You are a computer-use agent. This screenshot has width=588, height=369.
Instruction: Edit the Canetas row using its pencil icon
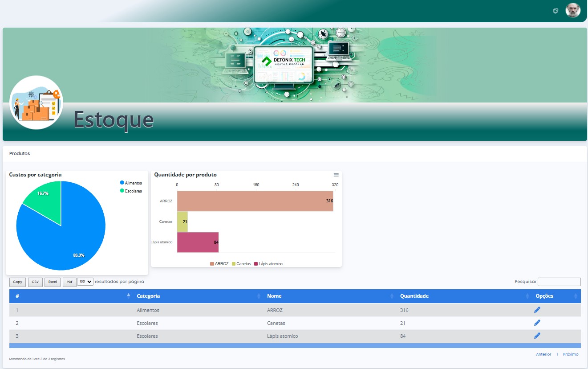pos(537,323)
